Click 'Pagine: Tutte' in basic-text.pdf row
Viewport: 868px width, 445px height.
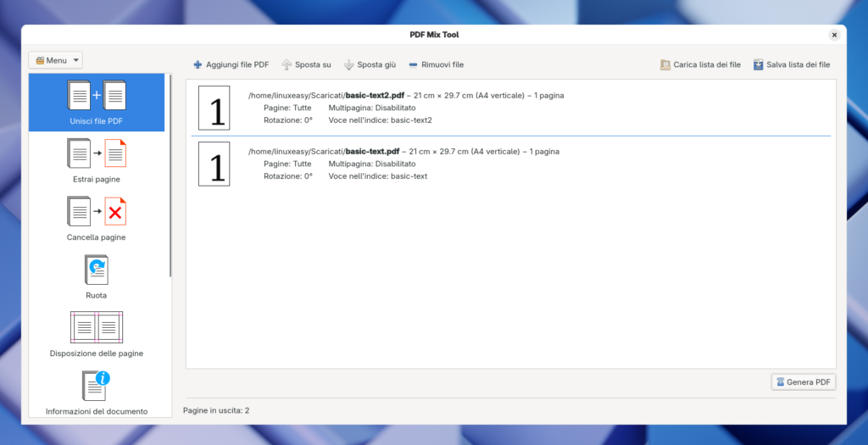point(287,164)
